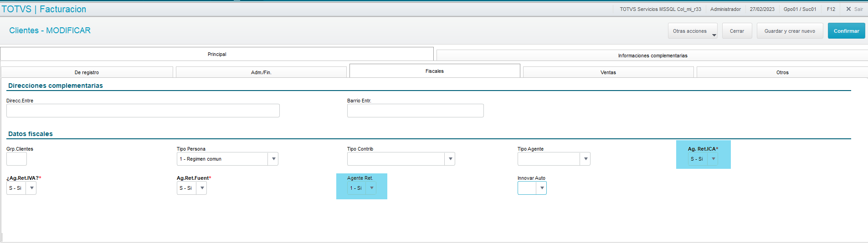
Task: Select the Fiscales tab
Action: 435,71
